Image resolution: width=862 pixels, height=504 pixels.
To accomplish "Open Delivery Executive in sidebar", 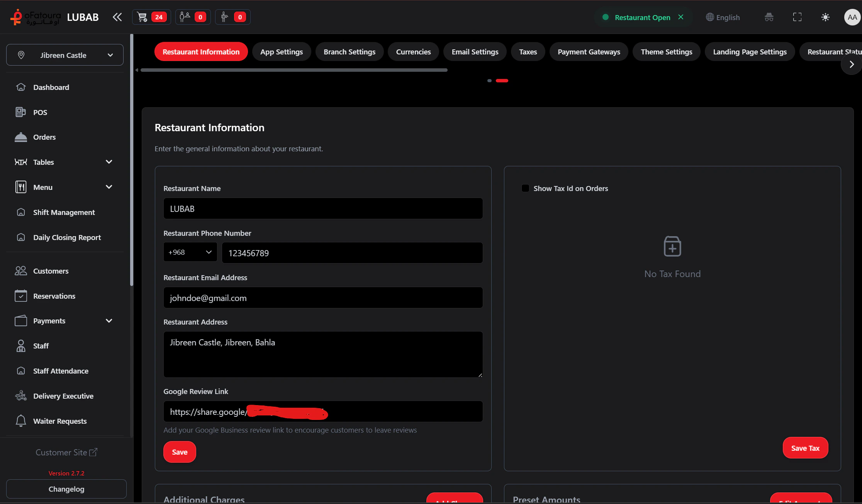I will (x=63, y=396).
